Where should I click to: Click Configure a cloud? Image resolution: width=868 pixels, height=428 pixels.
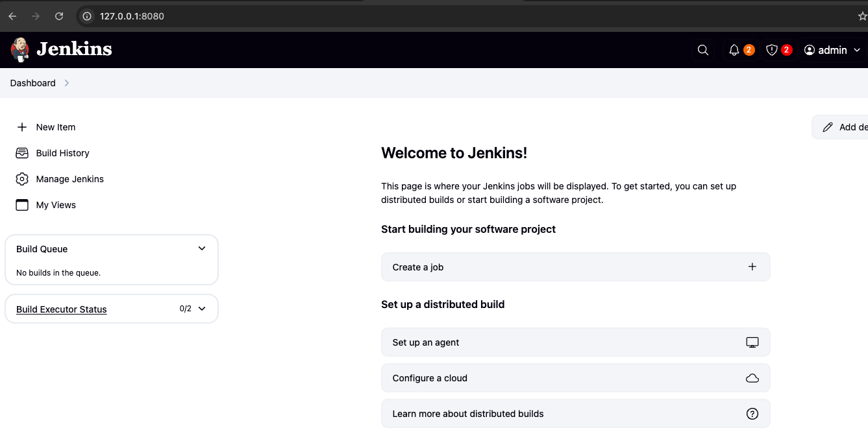[x=576, y=378]
